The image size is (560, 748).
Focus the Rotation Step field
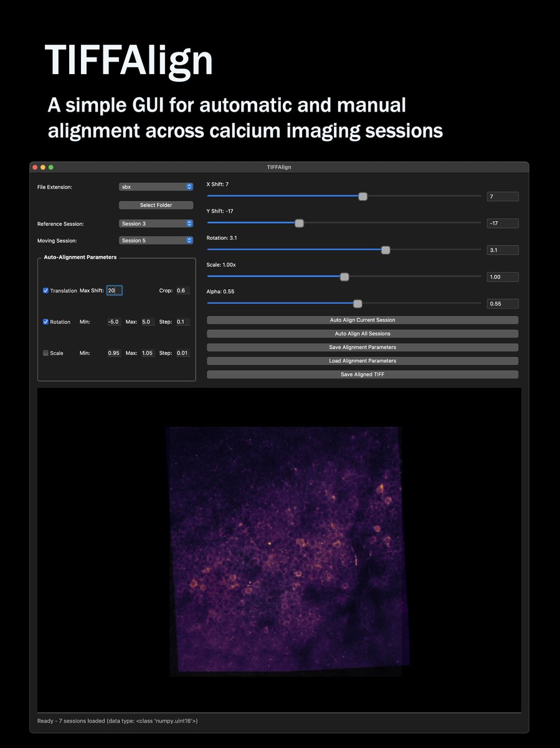pos(183,322)
